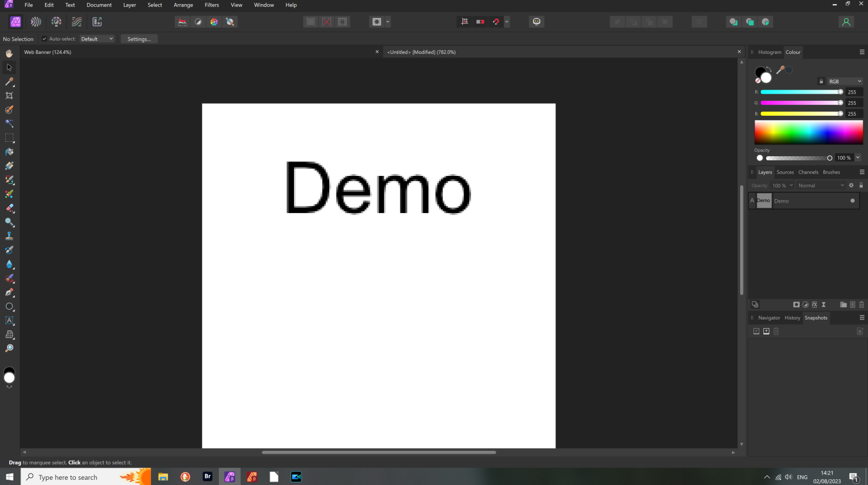868x485 pixels.
Task: Open the Filters menu
Action: click(211, 5)
